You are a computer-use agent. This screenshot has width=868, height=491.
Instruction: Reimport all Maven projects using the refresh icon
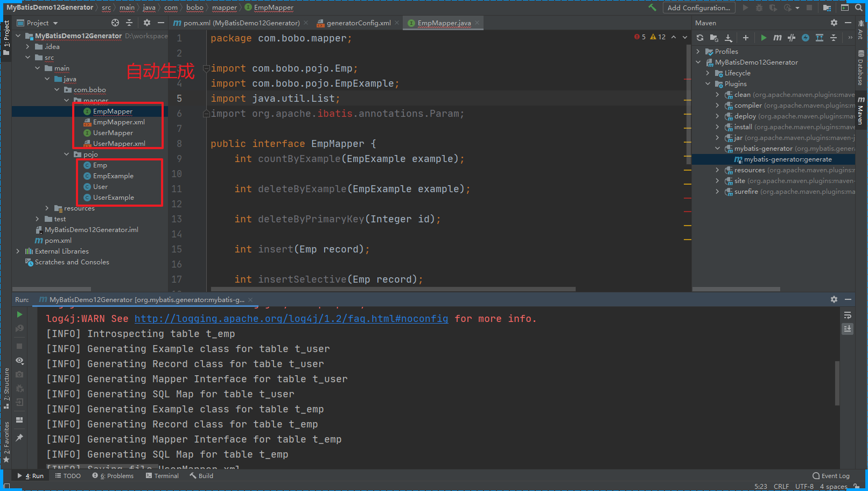pos(700,38)
